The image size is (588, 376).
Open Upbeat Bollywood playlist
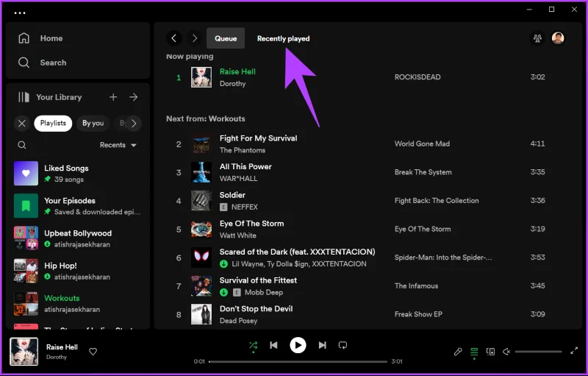[78, 238]
